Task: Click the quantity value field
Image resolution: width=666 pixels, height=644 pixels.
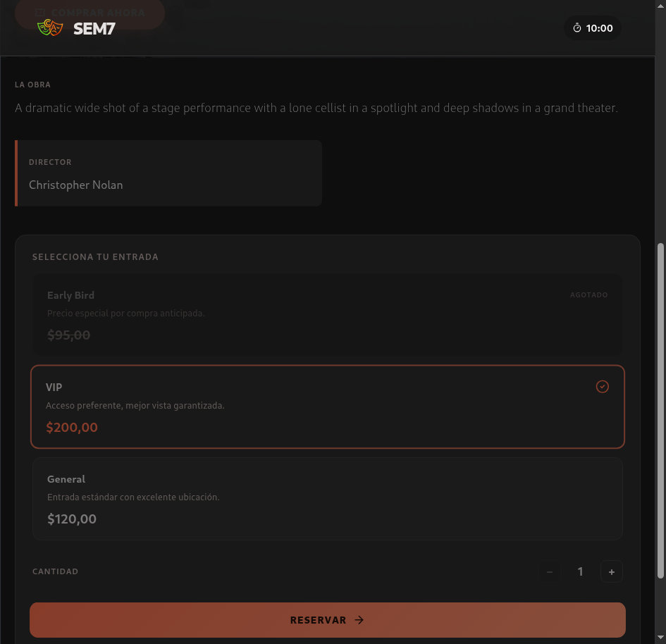Action: 580,571
